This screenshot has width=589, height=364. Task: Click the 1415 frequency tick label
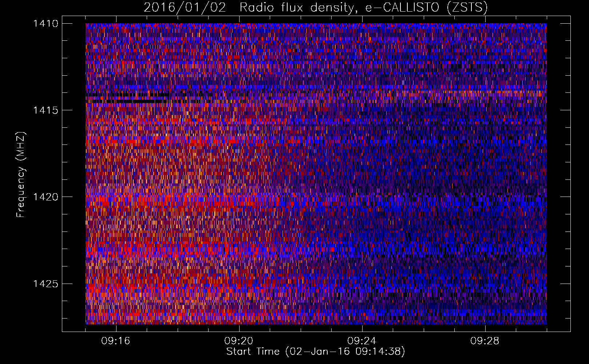(46, 110)
